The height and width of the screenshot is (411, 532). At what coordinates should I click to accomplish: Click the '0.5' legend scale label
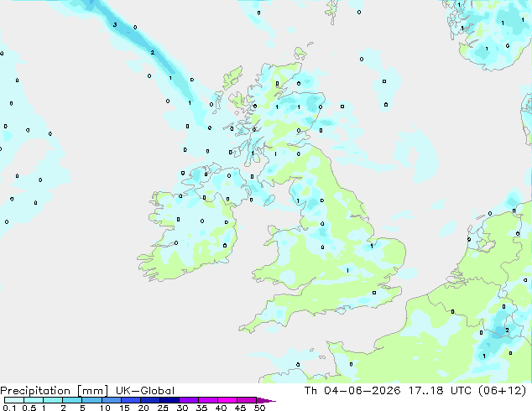pos(29,408)
